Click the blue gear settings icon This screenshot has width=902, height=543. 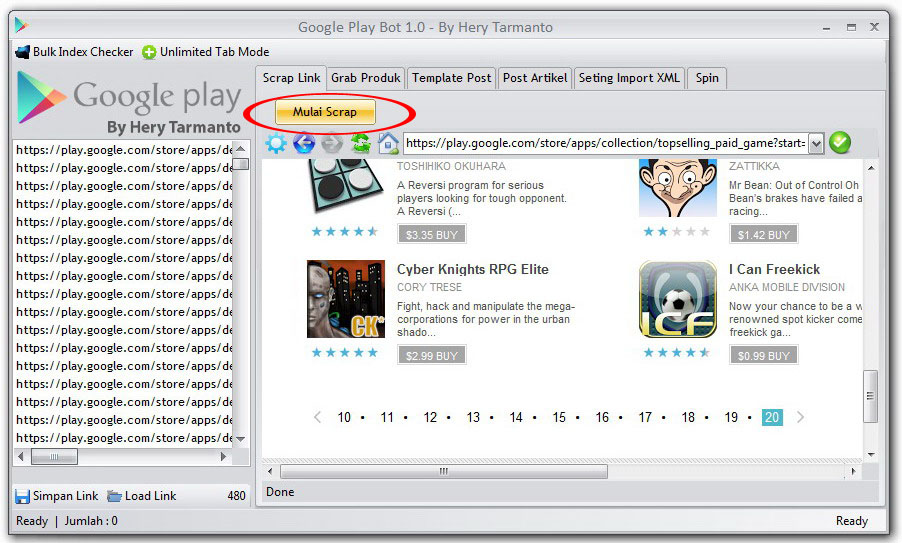pos(276,143)
